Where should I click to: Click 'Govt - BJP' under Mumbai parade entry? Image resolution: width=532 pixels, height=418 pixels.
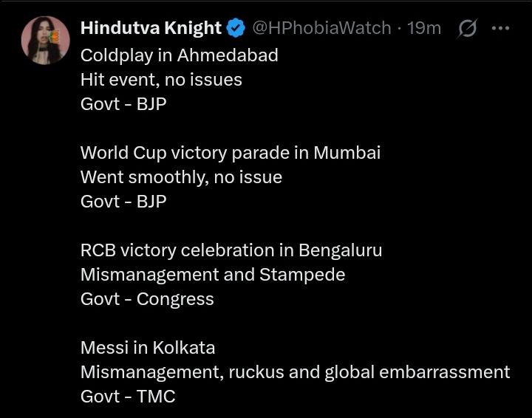(123, 201)
